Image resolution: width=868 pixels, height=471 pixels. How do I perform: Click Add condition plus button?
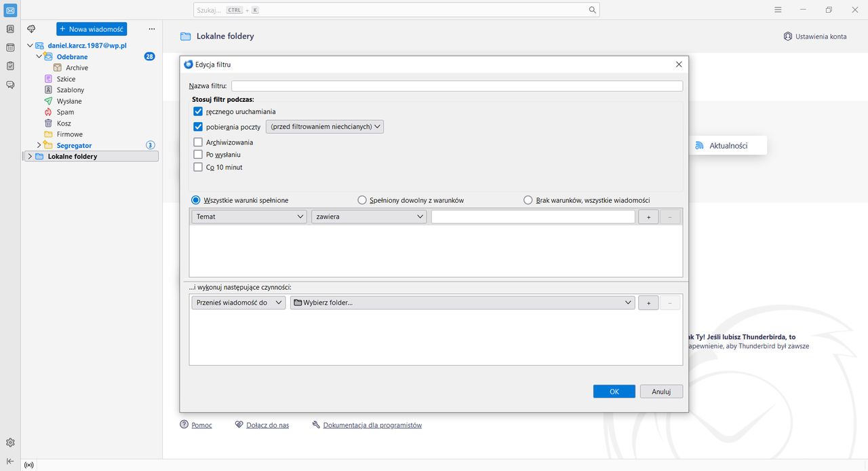[x=648, y=216]
